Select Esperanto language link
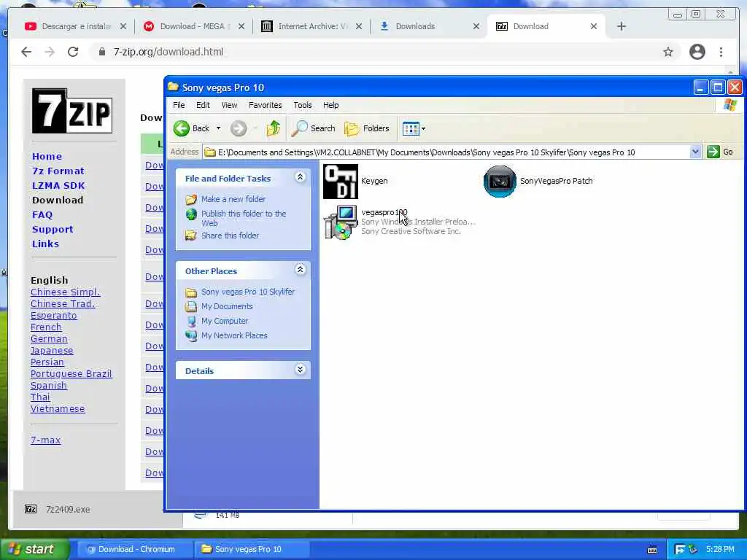 (53, 315)
